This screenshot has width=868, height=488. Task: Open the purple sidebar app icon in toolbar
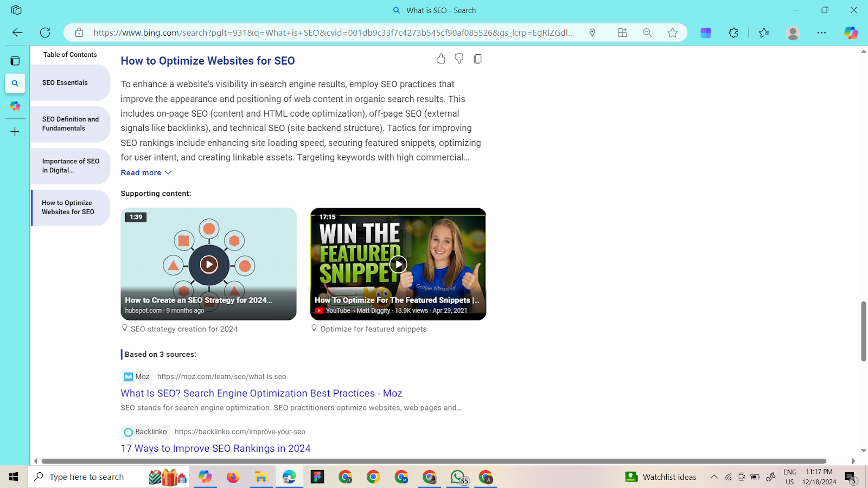click(x=706, y=33)
